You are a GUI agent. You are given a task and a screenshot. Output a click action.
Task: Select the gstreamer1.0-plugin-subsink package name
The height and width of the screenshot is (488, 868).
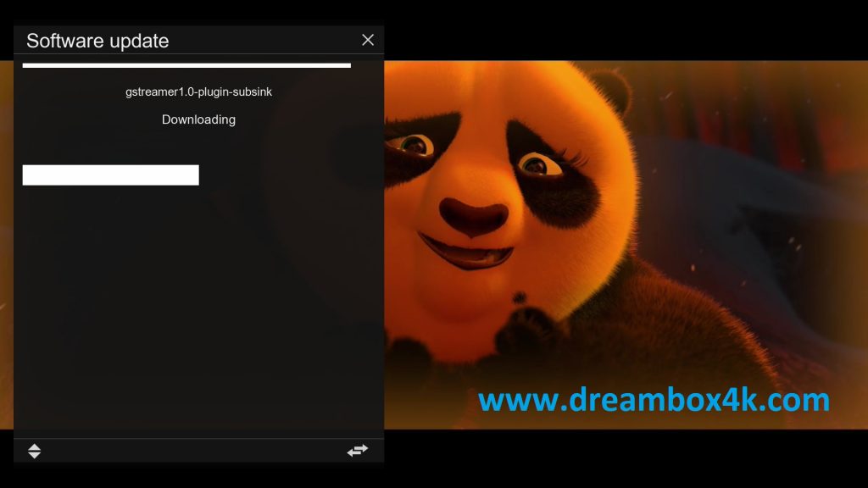click(x=198, y=91)
